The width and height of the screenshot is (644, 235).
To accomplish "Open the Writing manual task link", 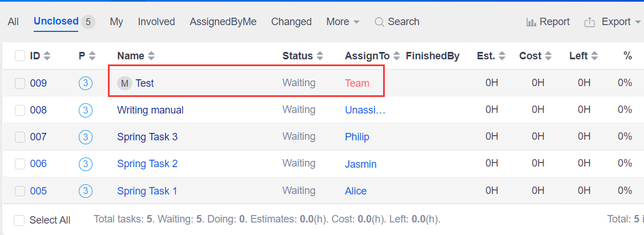I will 150,110.
